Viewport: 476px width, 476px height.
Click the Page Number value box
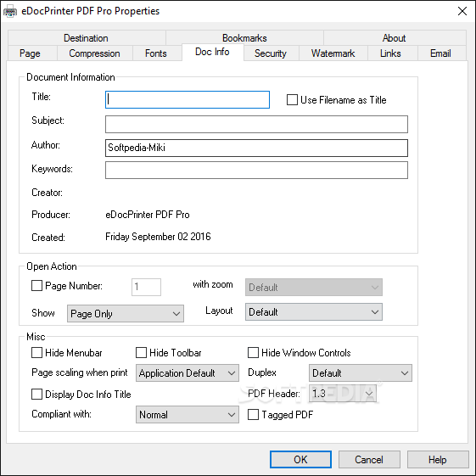[x=146, y=287]
